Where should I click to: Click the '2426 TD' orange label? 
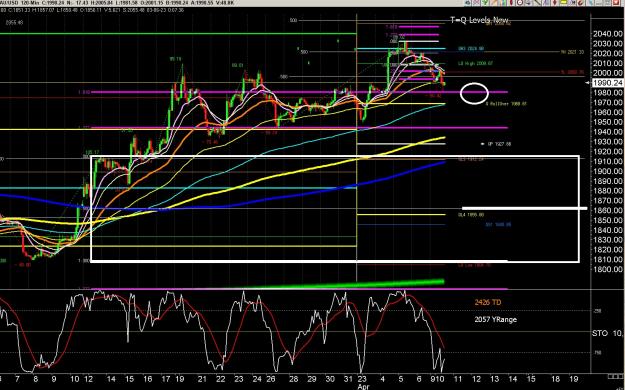[x=487, y=302]
